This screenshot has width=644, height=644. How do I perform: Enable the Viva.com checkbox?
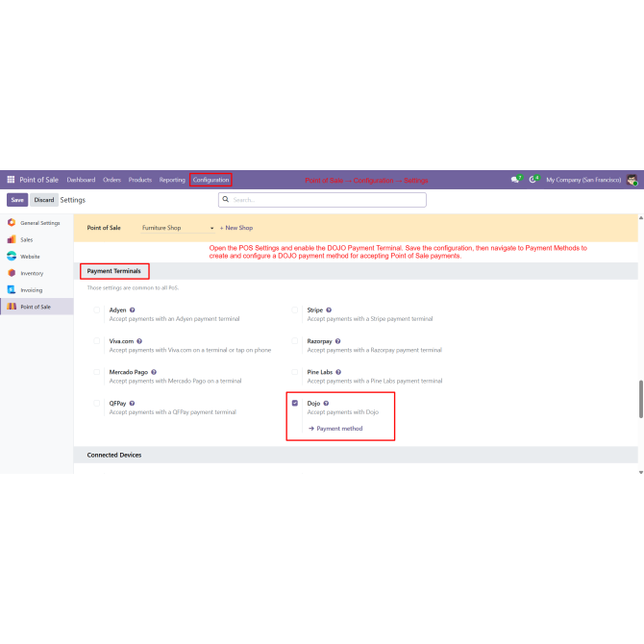tap(97, 341)
